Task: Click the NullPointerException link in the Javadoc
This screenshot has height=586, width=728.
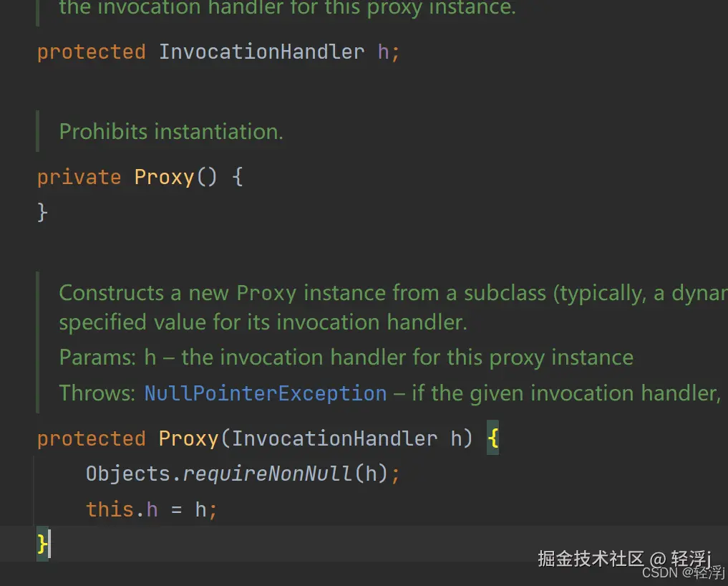Action: [266, 393]
